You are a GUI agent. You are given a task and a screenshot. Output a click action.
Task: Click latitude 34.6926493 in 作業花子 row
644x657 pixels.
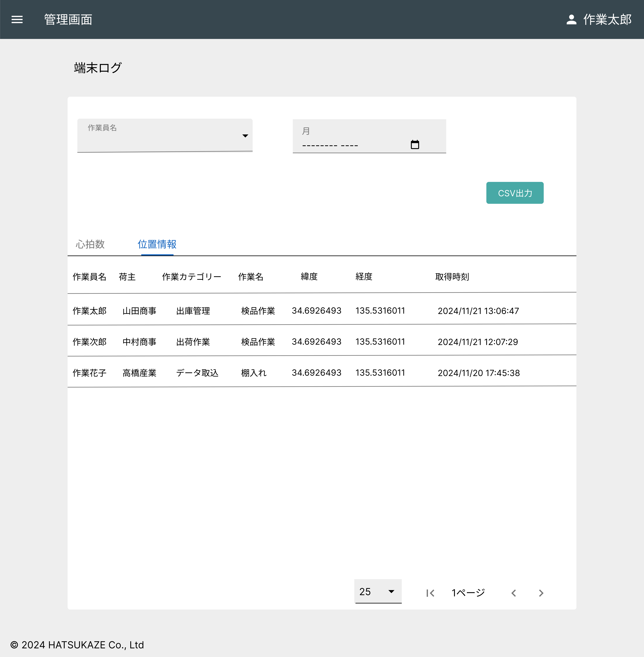pos(317,373)
